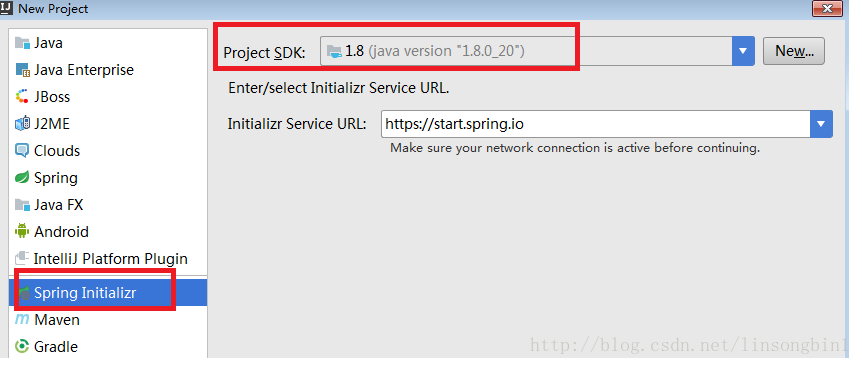The height and width of the screenshot is (365, 862).
Task: Click the Project SDK 1.8 combo box
Action: tap(538, 51)
